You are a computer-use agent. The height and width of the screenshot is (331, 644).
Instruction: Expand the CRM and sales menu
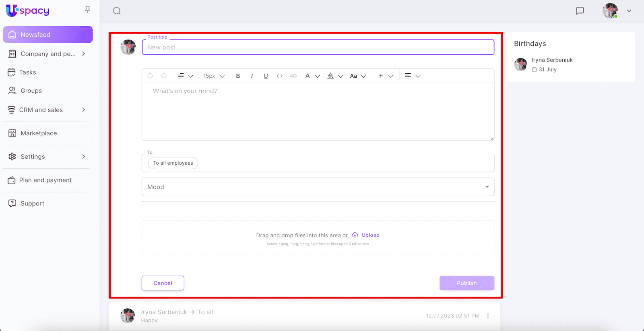(84, 110)
